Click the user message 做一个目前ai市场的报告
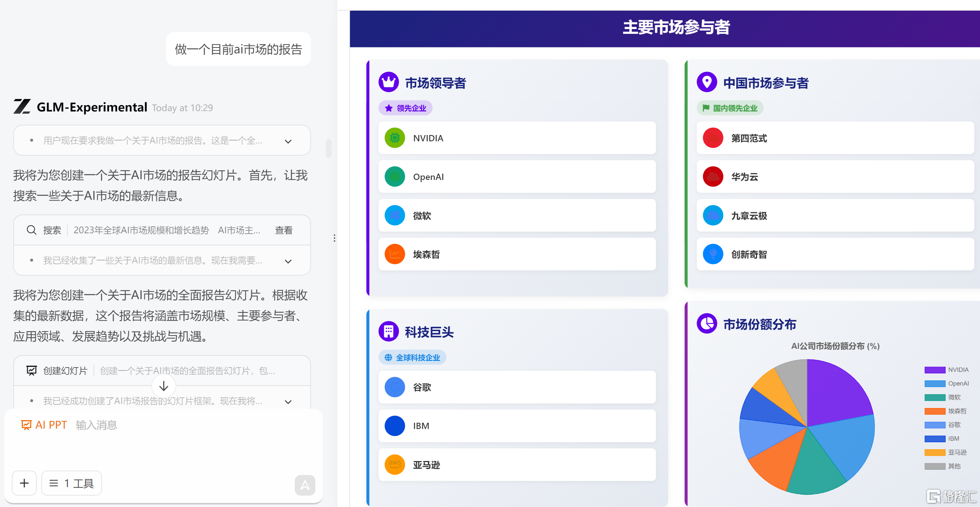The width and height of the screenshot is (980, 507). click(x=238, y=49)
